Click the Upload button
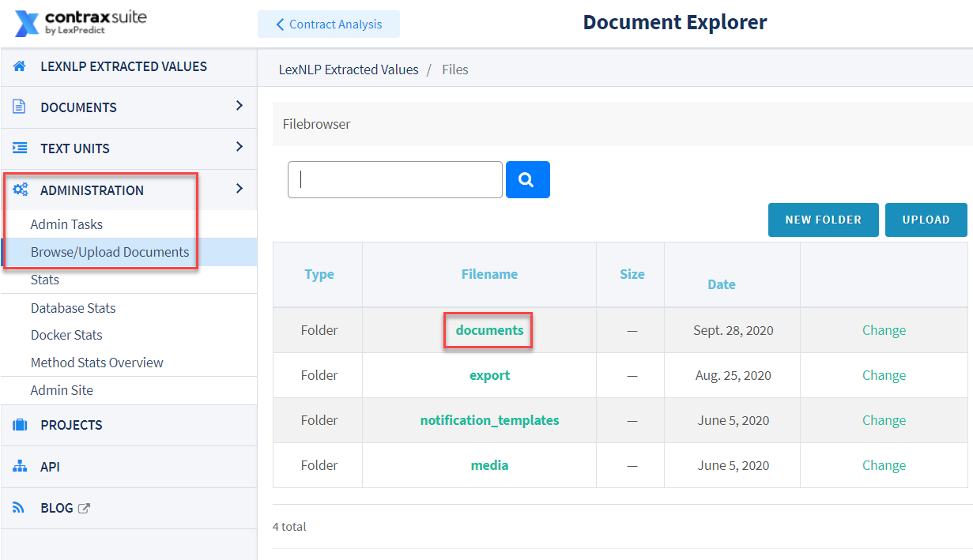The image size is (973, 560). 926,220
